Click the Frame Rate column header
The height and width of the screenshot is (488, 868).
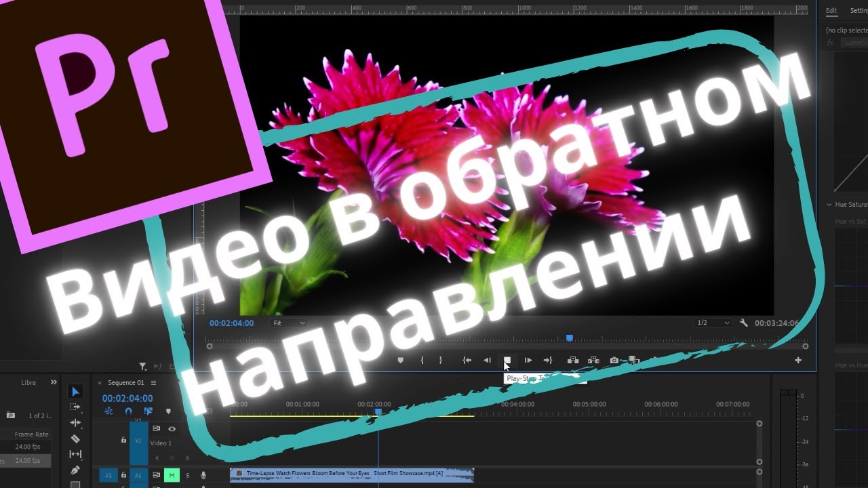point(32,434)
